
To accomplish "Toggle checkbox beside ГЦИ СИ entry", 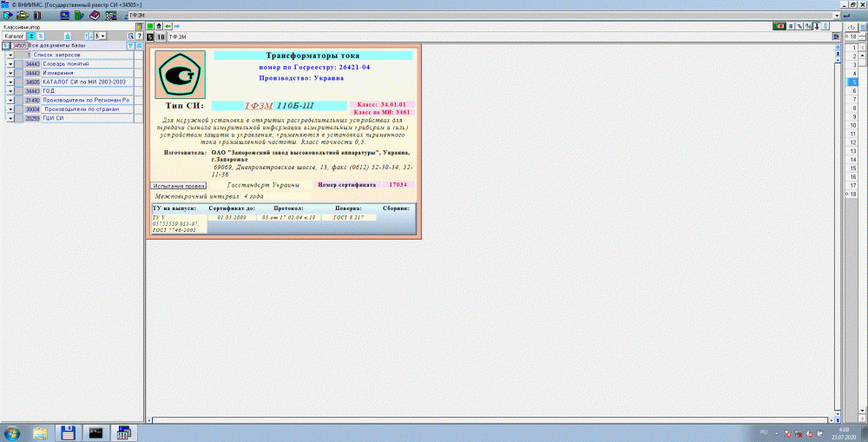I will pos(21,118).
